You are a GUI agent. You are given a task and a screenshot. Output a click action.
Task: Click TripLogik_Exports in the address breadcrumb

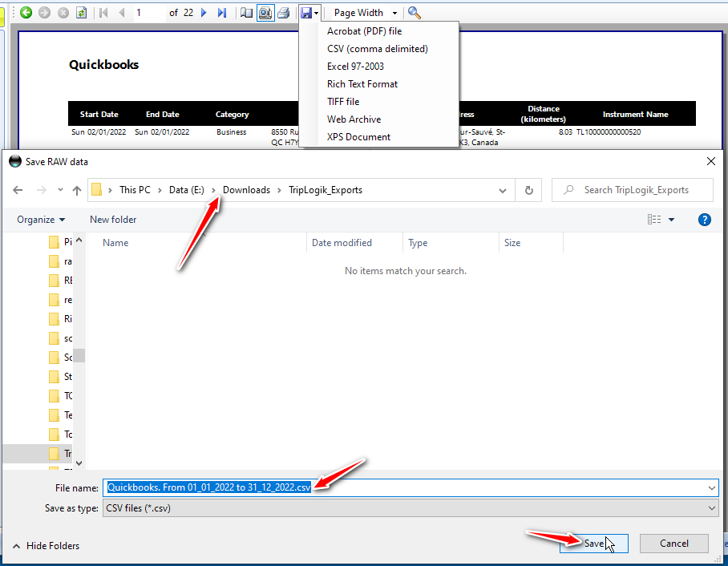[x=326, y=190]
